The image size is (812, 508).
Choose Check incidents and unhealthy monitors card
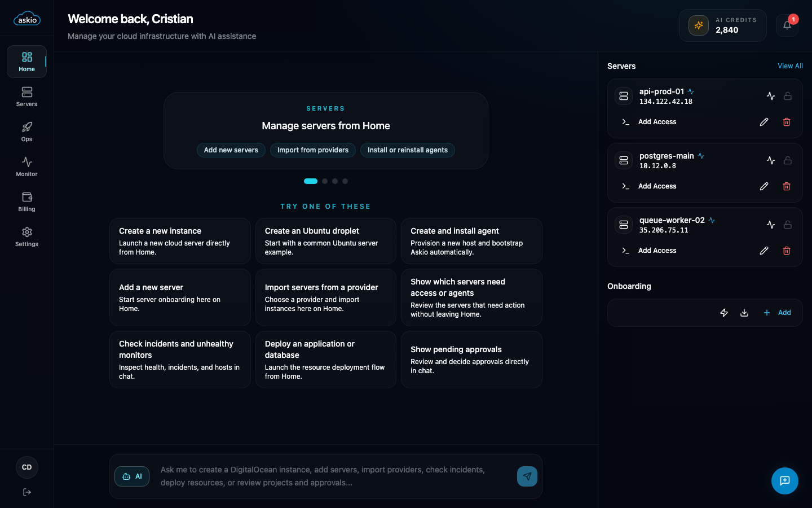coord(180,360)
